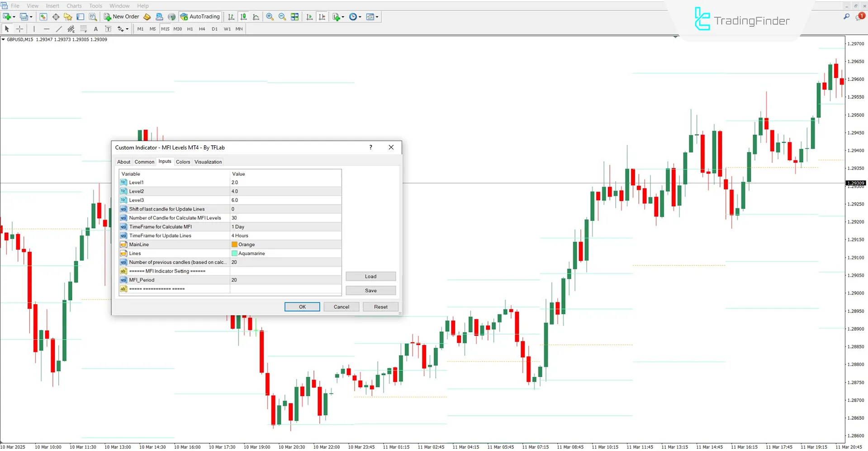The width and height of the screenshot is (868, 451).
Task: Toggle chart shift from right edge
Action: [322, 16]
